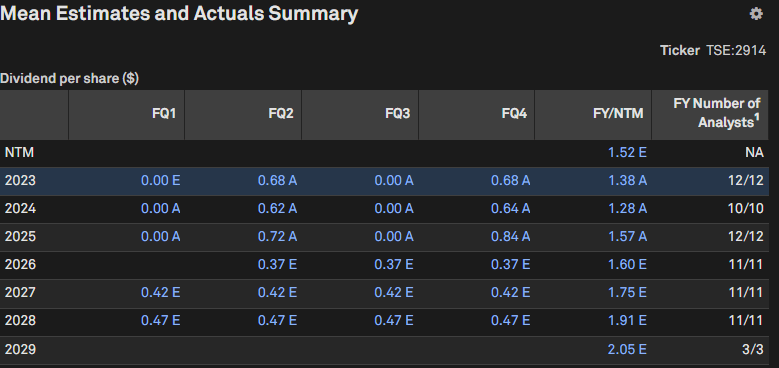Open 2025 FQ1 value 0.00 A
The image size is (779, 368).
[x=160, y=236]
